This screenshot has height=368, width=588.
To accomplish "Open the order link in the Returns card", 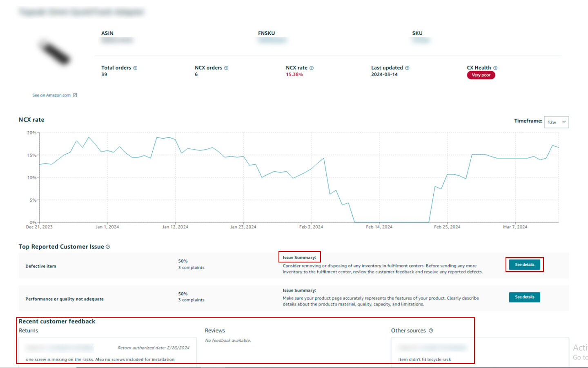I will point(59,348).
